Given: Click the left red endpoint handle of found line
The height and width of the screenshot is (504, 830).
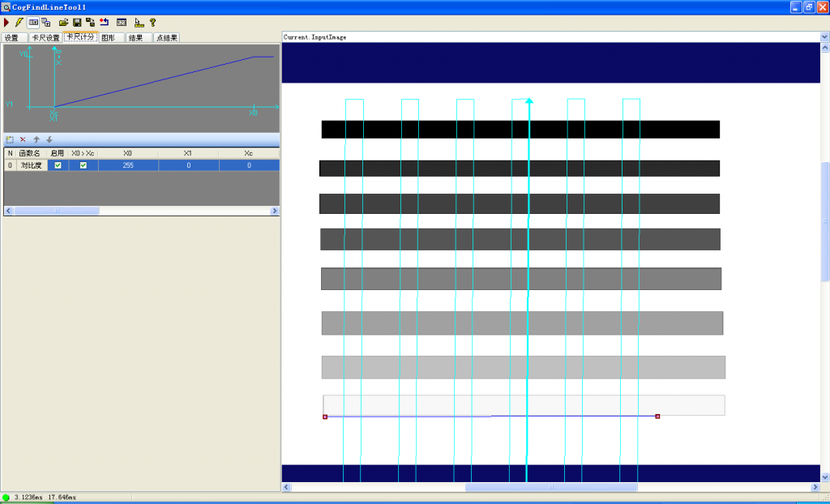Looking at the screenshot, I should (325, 416).
